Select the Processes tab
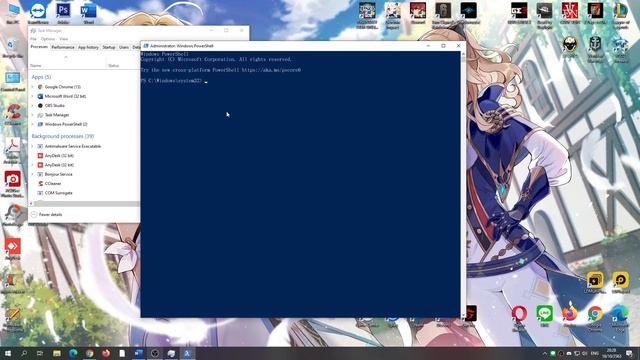This screenshot has width=640, height=360. (x=39, y=47)
